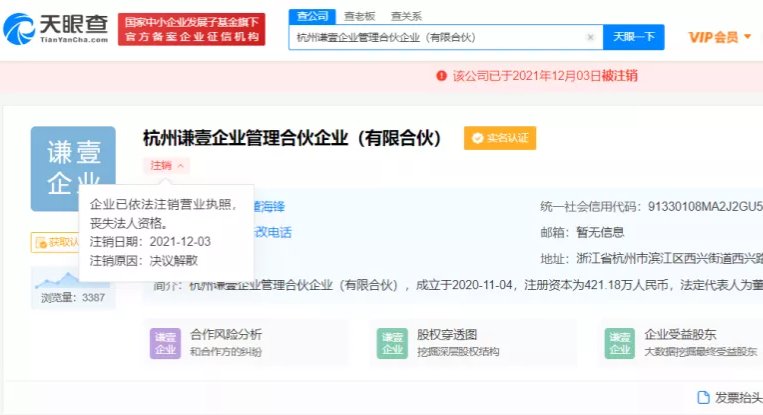Open the TianYanCha logo homepage
This screenshot has height=415, width=763.
click(55, 29)
